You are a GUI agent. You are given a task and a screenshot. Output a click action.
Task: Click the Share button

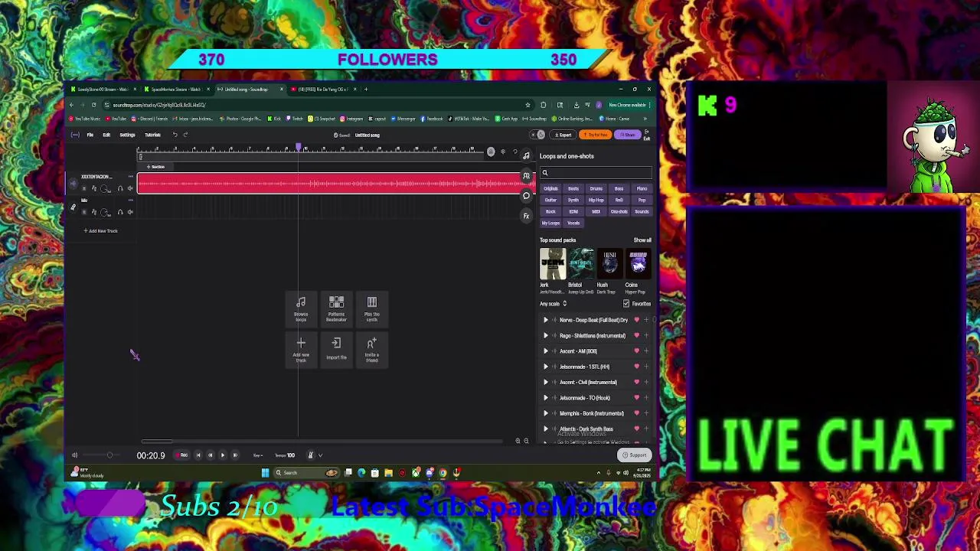pyautogui.click(x=628, y=135)
